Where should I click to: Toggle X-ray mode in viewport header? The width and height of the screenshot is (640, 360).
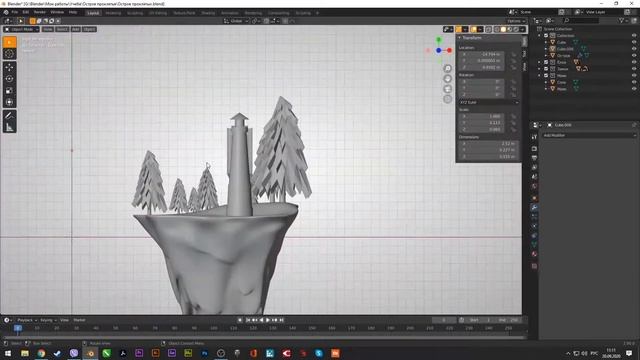click(489, 29)
